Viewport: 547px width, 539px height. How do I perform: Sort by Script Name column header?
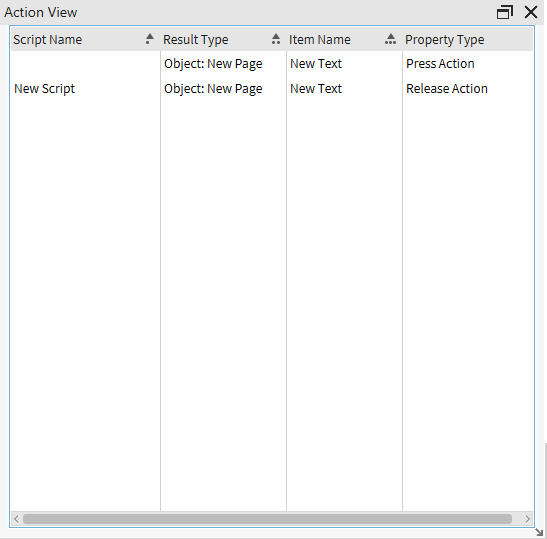85,39
